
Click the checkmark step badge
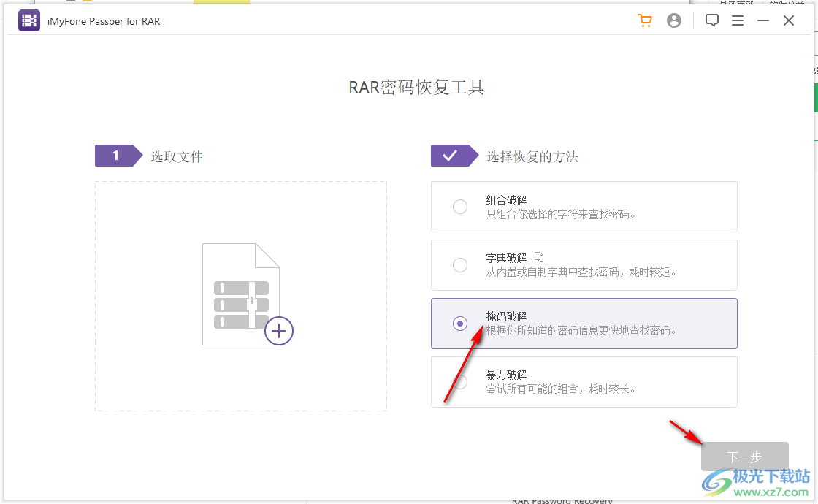(454, 156)
